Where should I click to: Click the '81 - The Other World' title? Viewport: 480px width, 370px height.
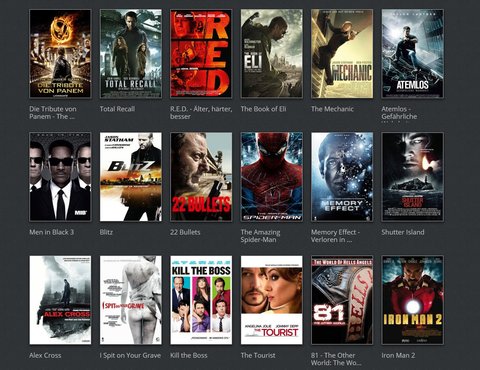click(x=336, y=359)
